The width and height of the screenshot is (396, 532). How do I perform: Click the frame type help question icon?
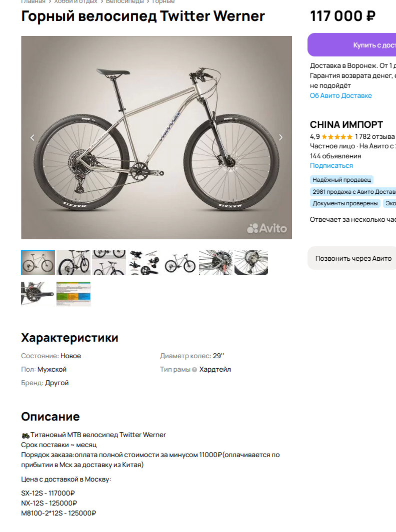194,370
